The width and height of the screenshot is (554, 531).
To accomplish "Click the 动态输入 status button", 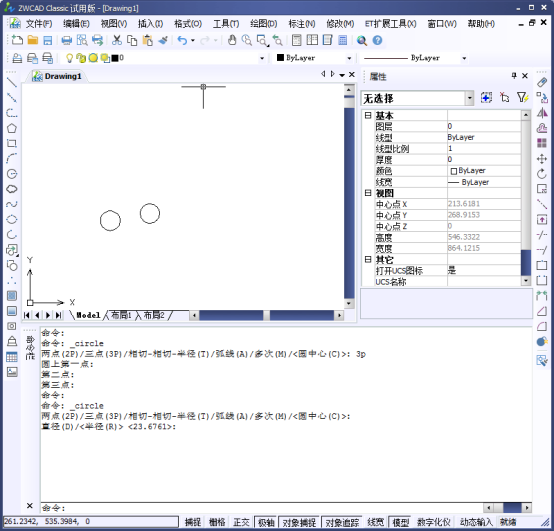I will pyautogui.click(x=476, y=522).
